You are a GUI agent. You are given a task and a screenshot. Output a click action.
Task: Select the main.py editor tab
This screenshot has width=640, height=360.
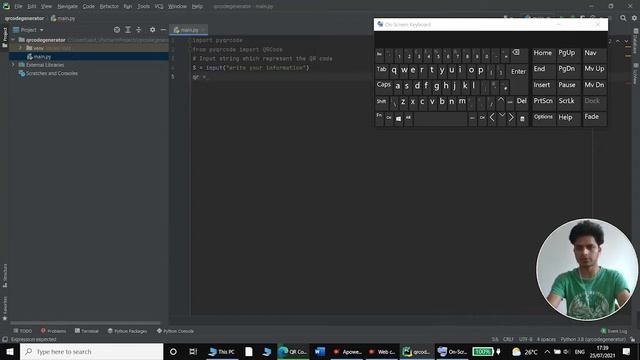(x=189, y=30)
